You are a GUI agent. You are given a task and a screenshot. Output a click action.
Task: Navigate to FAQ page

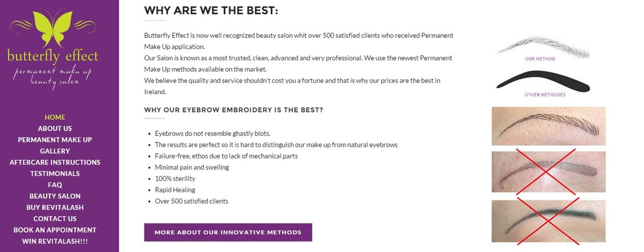55,185
